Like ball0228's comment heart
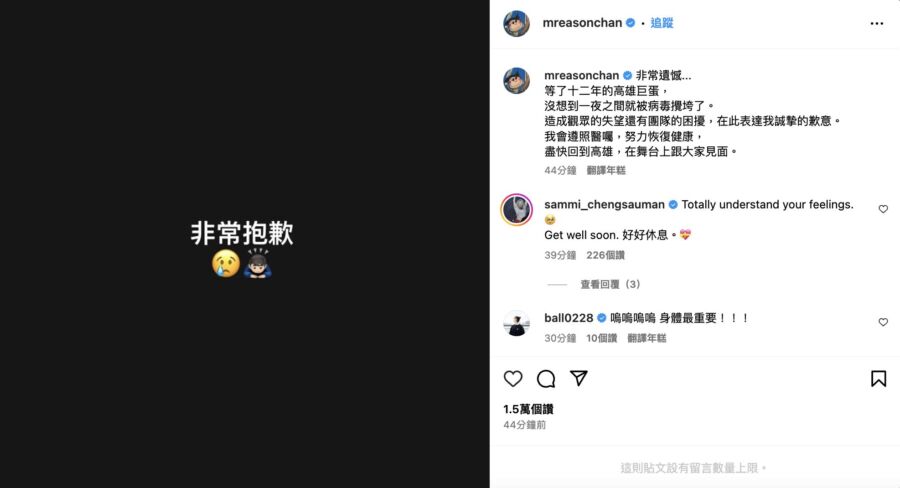Image resolution: width=900 pixels, height=488 pixels. tap(883, 322)
